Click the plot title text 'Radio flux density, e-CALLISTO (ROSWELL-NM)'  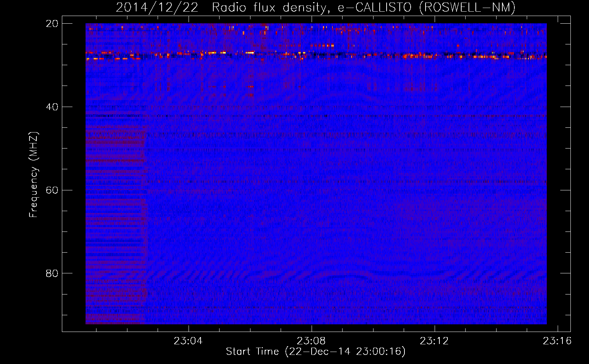coord(364,7)
